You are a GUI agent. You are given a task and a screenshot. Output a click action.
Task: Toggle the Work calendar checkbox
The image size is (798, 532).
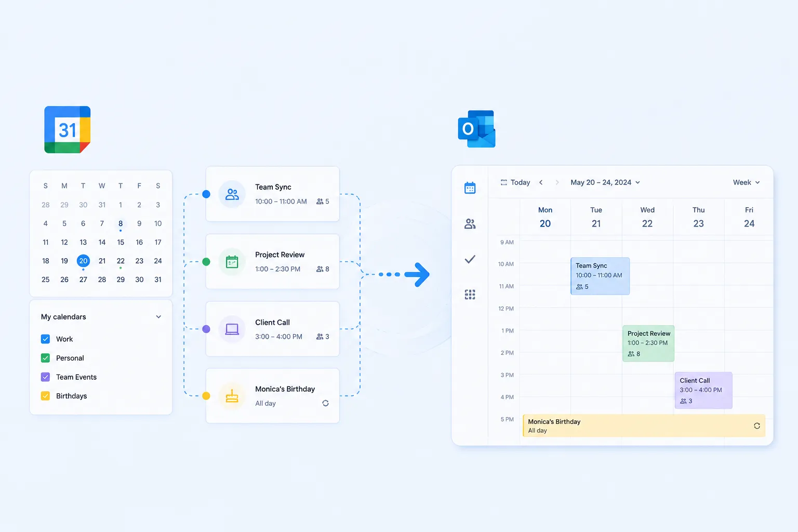coord(45,339)
